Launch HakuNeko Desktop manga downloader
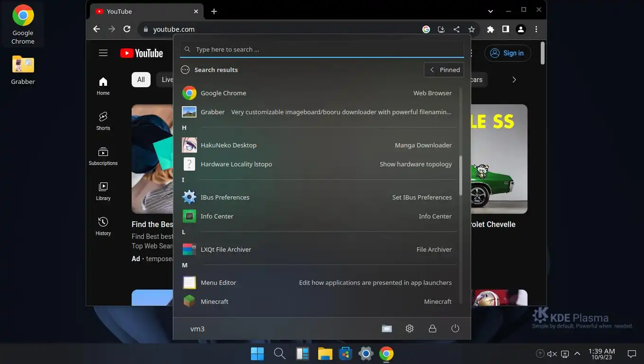This screenshot has width=644, height=364. pyautogui.click(x=317, y=145)
